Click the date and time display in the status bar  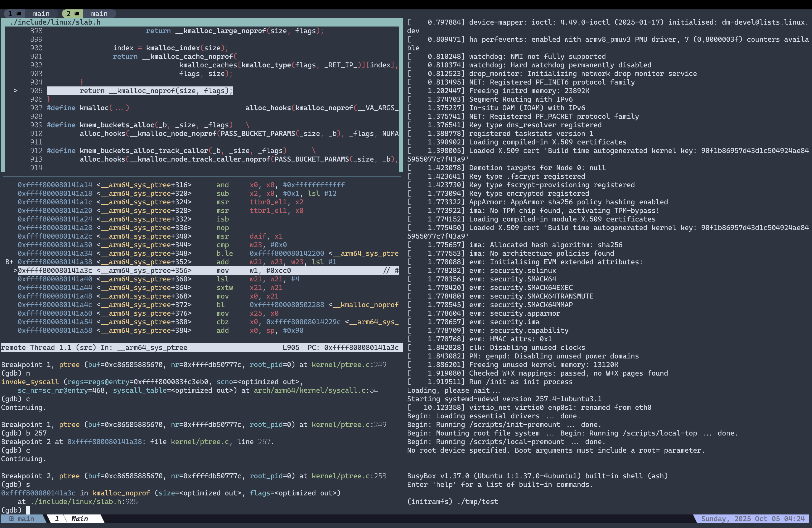[753, 519]
